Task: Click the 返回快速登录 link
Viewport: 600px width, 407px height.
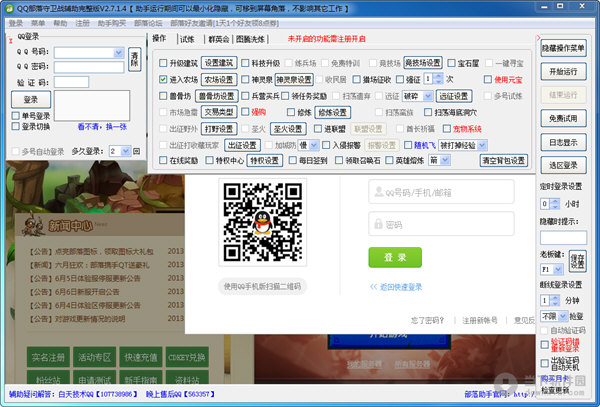Action: [x=396, y=287]
